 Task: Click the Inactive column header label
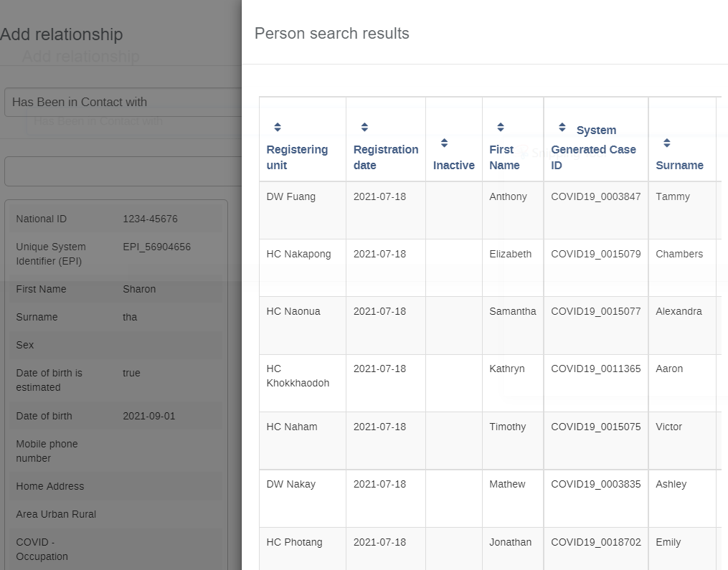point(453,165)
